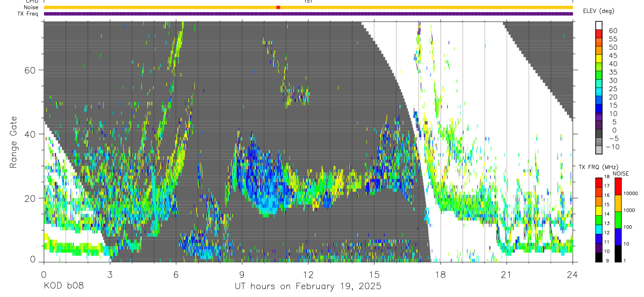The image size is (644, 297).
Task: Click the '15' tick on the UT hours axis
Action: (x=374, y=274)
